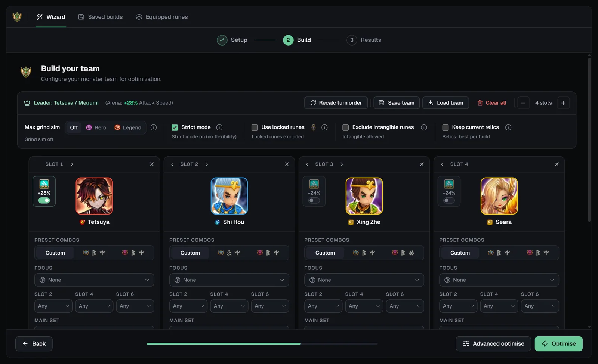Check Keep current relics
The image size is (598, 364).
(x=446, y=127)
